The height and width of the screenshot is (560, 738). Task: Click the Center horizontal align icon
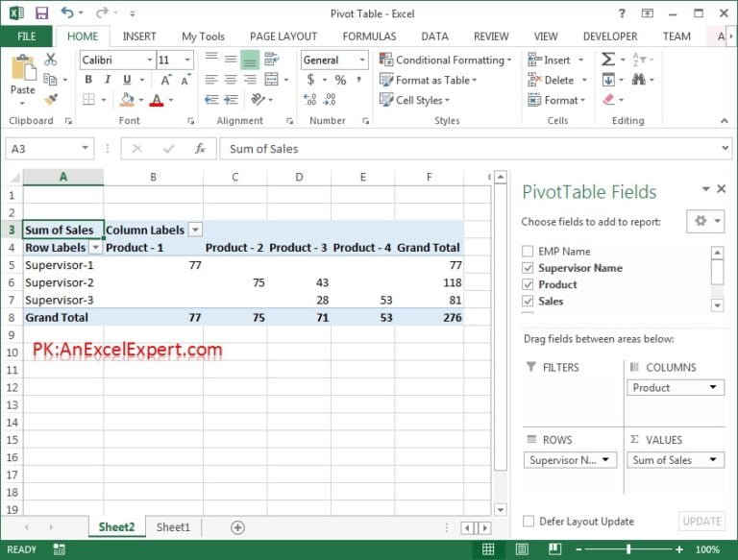[231, 80]
